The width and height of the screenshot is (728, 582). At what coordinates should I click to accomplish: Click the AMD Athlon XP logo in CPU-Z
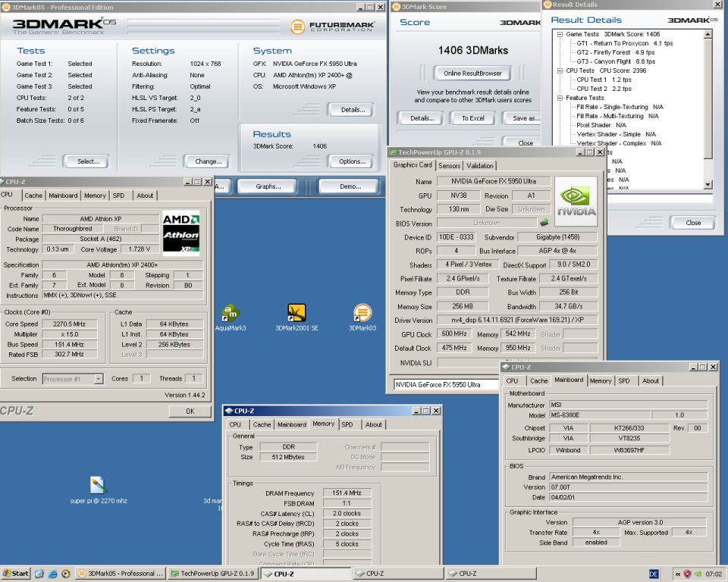tap(180, 233)
